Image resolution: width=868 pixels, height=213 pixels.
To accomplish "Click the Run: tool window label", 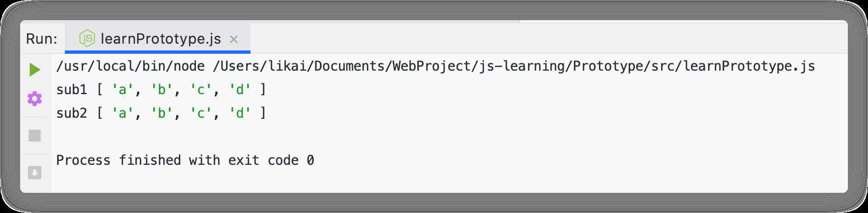I will [x=41, y=39].
